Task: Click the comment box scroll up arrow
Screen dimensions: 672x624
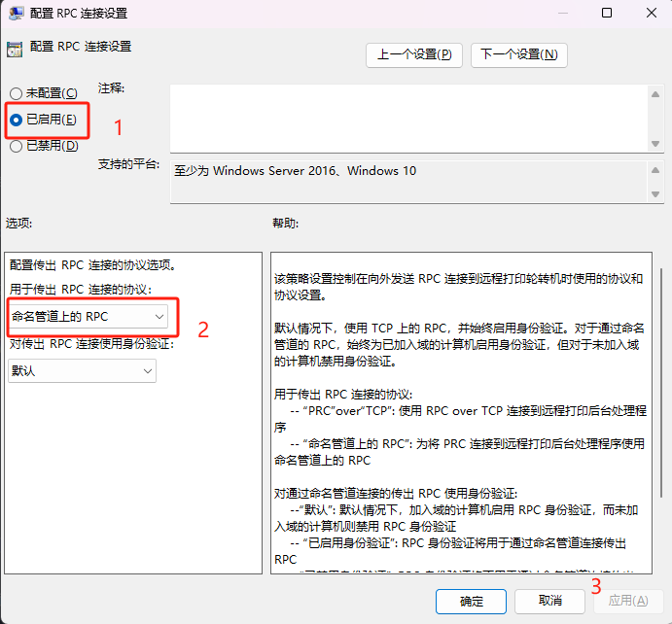Action: 655,94
